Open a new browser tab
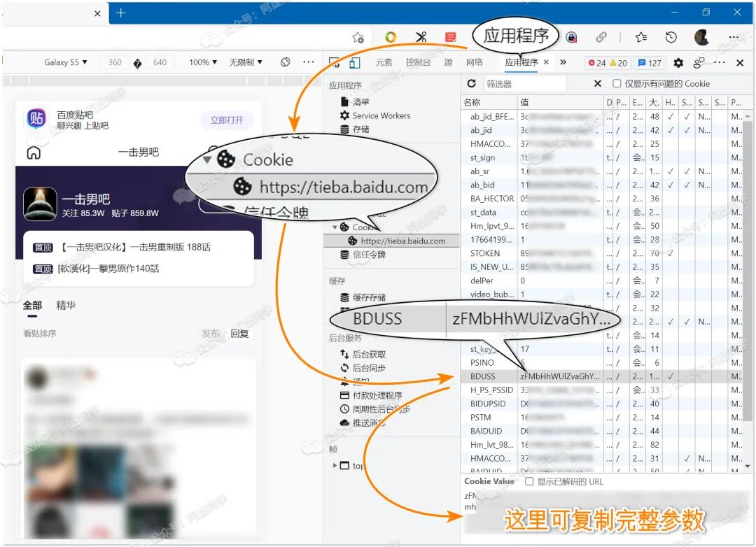This screenshot has width=756, height=547. point(121,13)
